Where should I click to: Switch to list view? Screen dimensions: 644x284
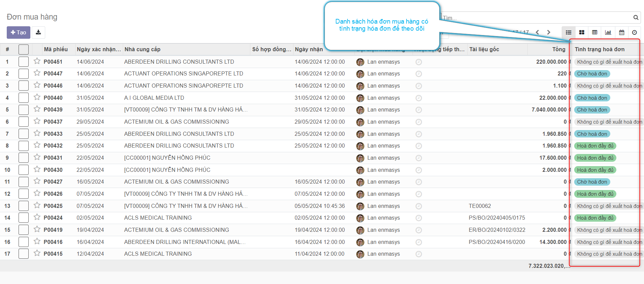[x=568, y=32]
